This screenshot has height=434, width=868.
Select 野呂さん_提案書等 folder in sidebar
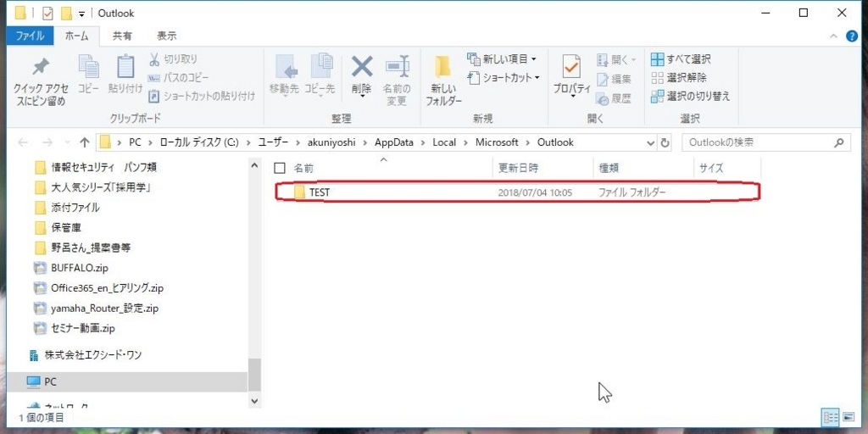tap(82, 248)
